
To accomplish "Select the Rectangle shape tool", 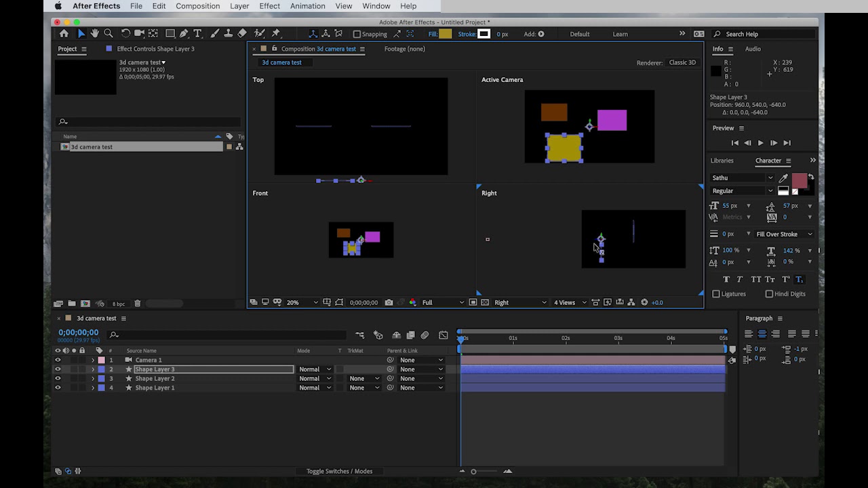I will click(170, 33).
